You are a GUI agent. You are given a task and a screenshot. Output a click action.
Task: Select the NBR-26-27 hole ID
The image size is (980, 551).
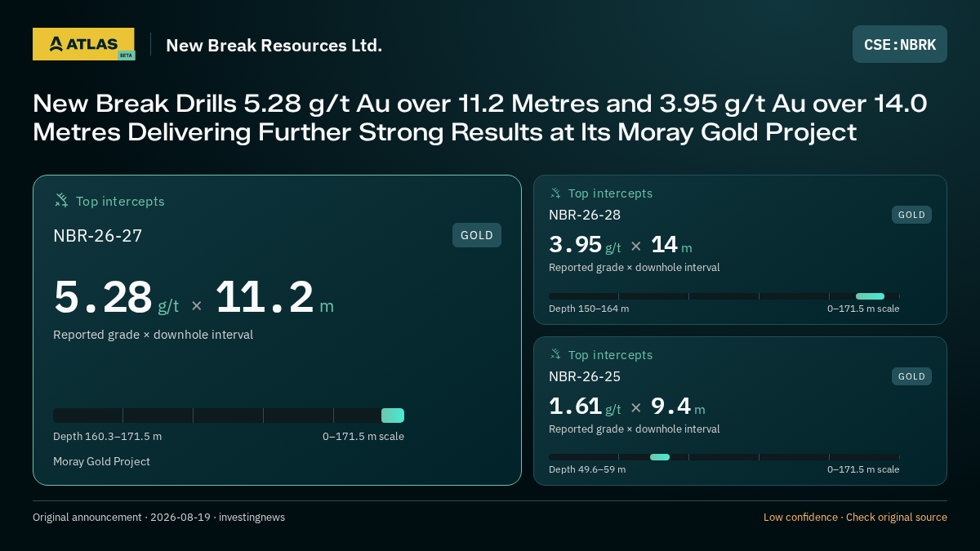(x=98, y=236)
